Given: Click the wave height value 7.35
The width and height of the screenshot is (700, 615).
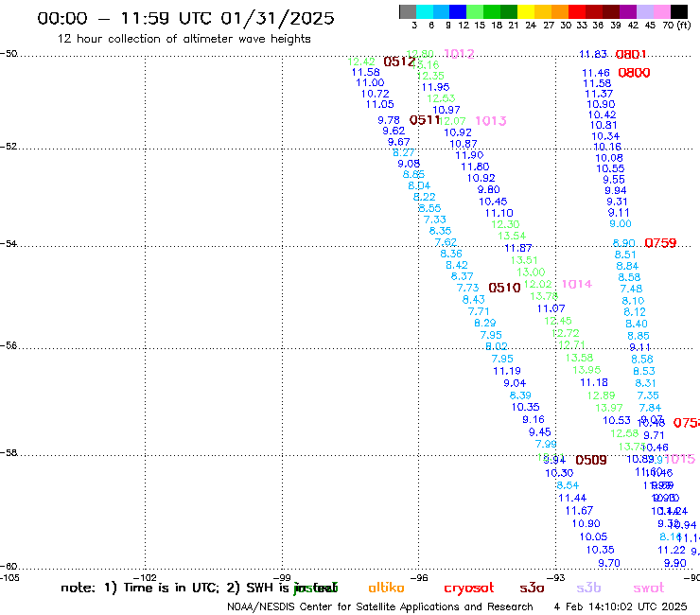Looking at the screenshot, I should pyautogui.click(x=648, y=395).
